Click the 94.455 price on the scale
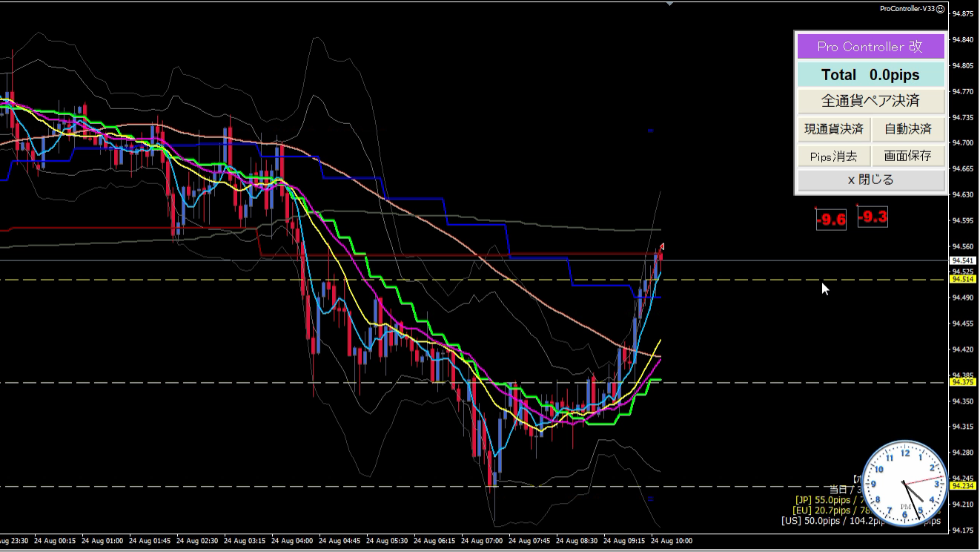The width and height of the screenshot is (980, 552). 963,323
